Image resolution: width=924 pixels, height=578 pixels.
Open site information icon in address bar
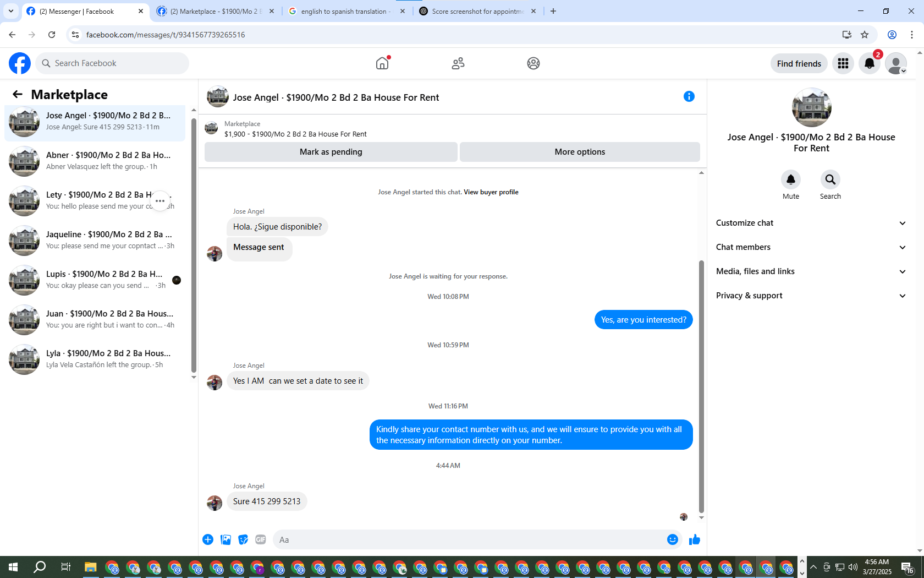pos(75,35)
